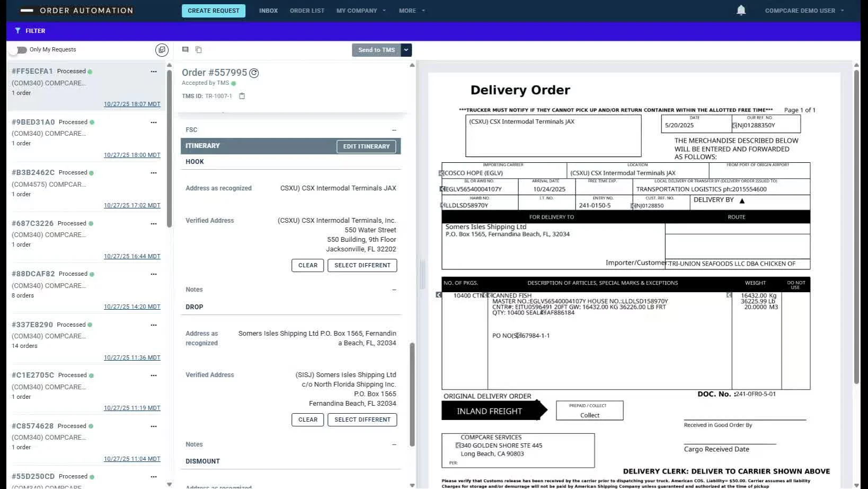This screenshot has height=489, width=868.
Task: Open more options for request #55D250CD
Action: pyautogui.click(x=154, y=477)
